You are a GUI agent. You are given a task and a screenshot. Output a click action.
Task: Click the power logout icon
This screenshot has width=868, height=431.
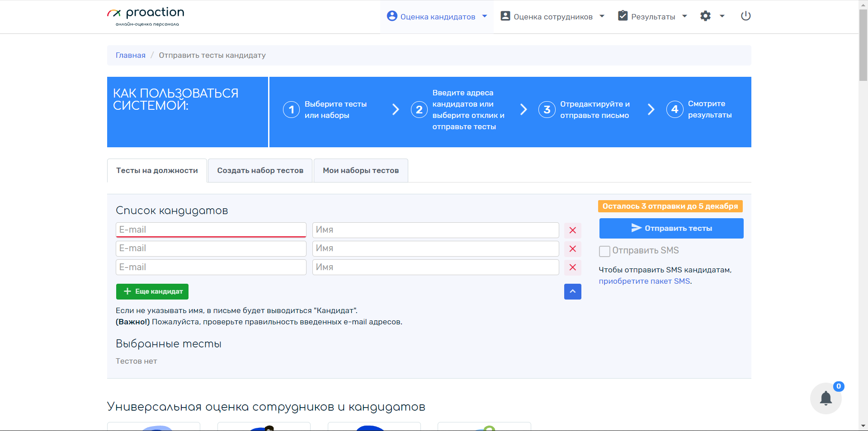(746, 16)
